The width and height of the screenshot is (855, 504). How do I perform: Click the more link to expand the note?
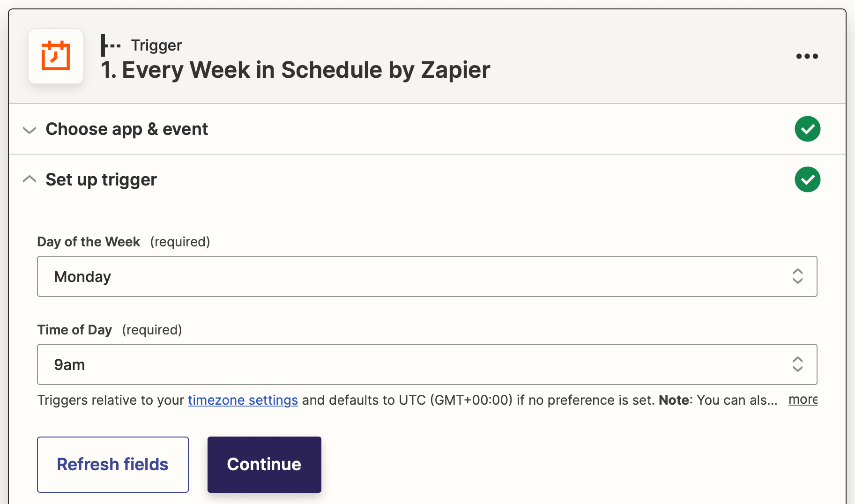point(803,400)
